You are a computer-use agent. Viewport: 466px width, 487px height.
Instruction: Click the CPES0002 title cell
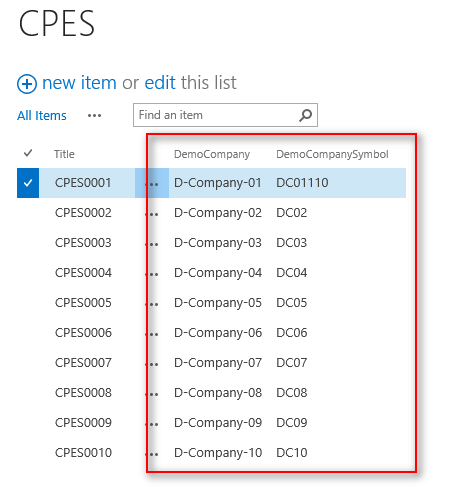[x=83, y=213]
